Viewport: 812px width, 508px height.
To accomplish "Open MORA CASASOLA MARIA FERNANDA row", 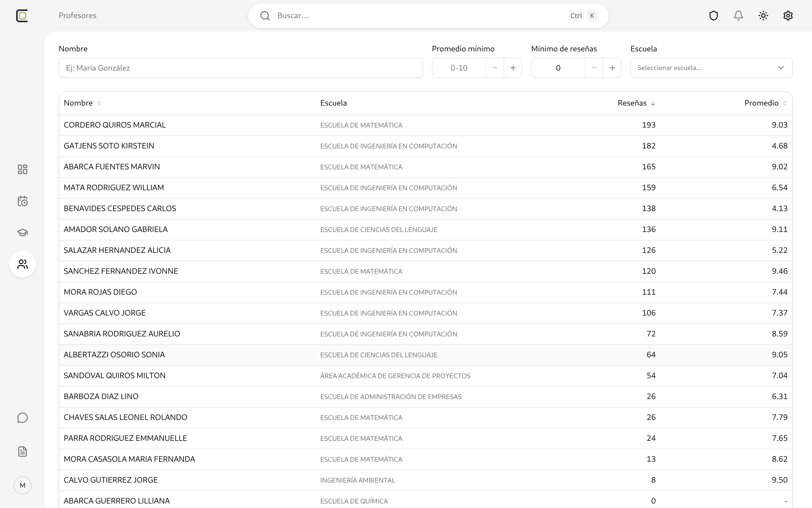I will click(425, 459).
